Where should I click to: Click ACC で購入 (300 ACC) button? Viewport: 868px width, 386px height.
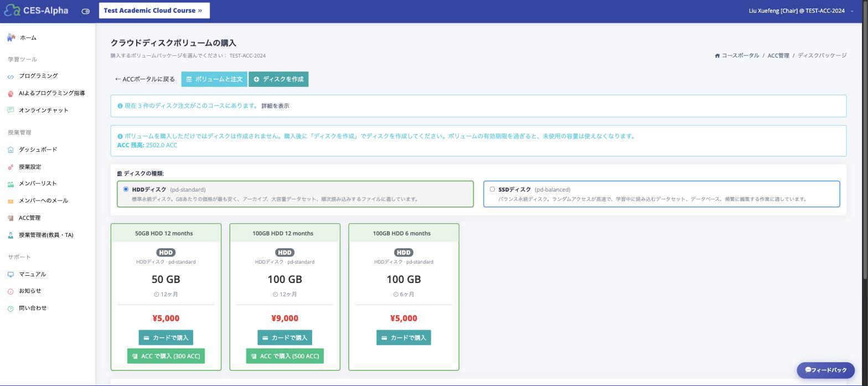pyautogui.click(x=166, y=356)
